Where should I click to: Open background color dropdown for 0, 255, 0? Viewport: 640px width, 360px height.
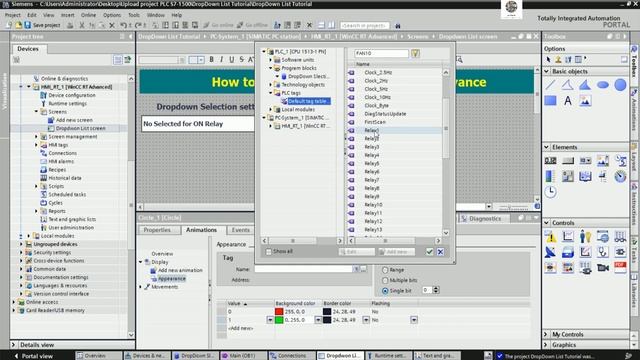pos(318,320)
